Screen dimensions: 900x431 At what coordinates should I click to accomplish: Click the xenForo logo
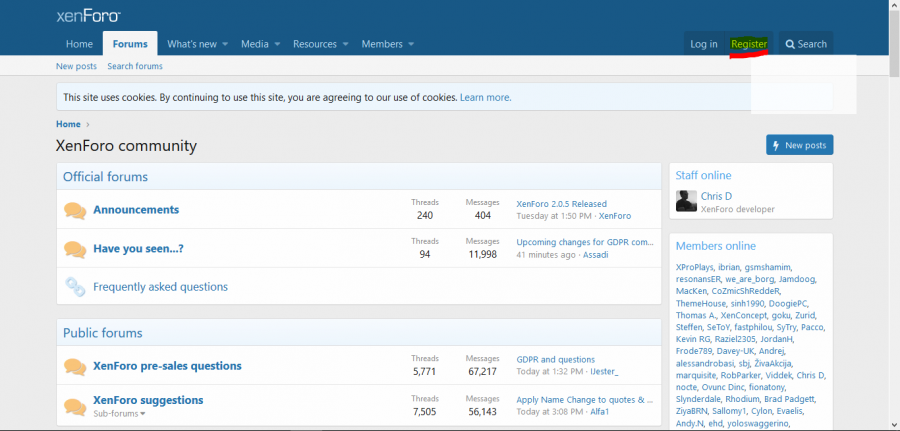click(88, 16)
